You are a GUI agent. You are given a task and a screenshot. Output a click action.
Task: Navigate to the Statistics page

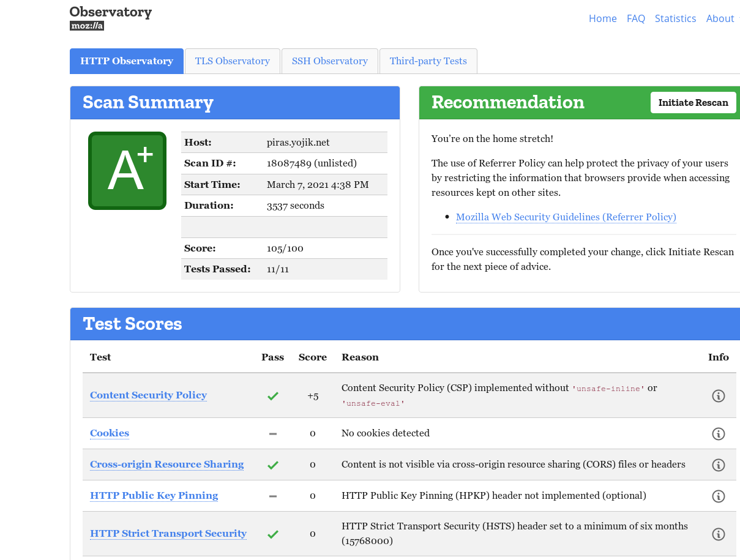[x=675, y=18]
